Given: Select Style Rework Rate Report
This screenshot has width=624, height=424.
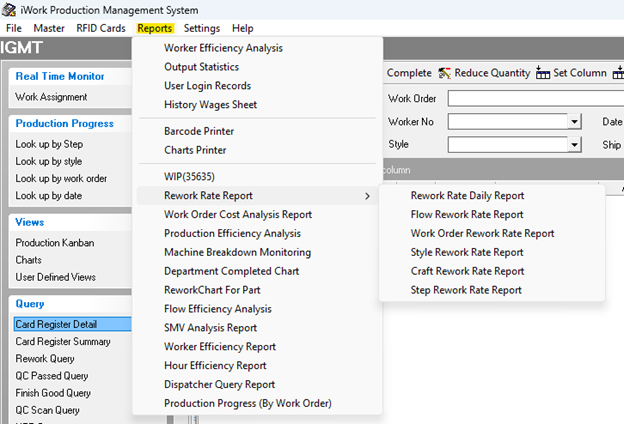Looking at the screenshot, I should [x=467, y=252].
